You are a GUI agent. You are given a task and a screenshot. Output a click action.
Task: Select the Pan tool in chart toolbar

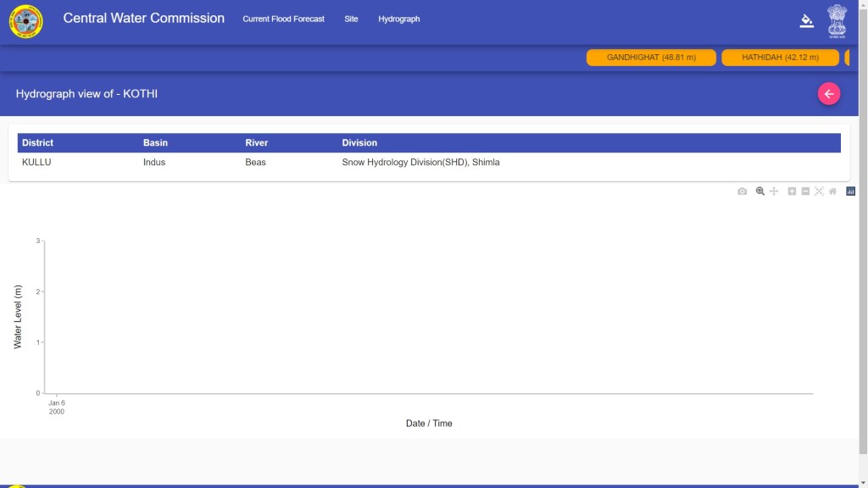click(774, 191)
